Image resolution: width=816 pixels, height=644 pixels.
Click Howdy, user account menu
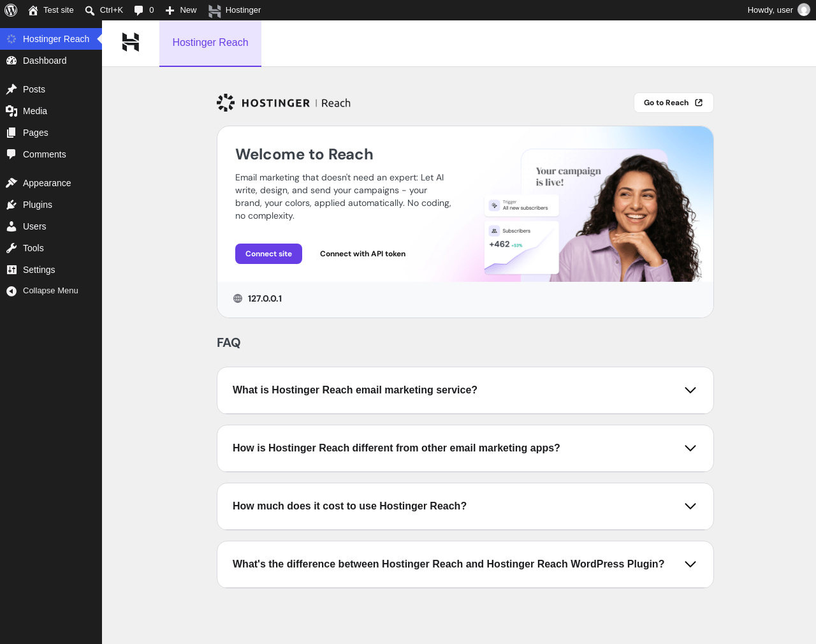778,10
